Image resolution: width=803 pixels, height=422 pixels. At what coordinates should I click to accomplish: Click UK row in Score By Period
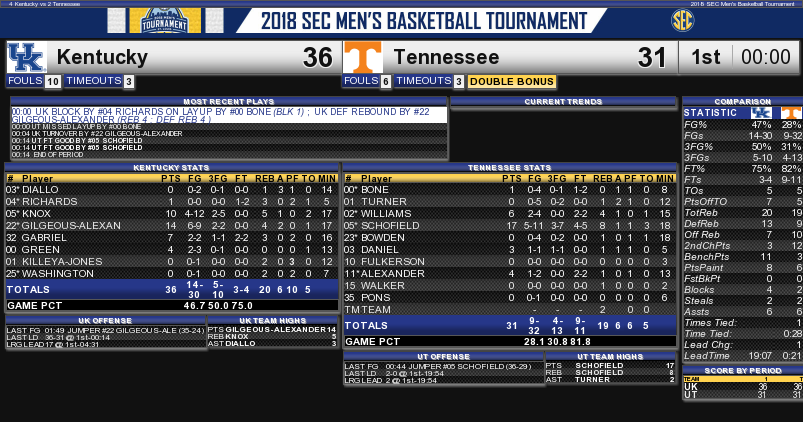pyautogui.click(x=743, y=387)
